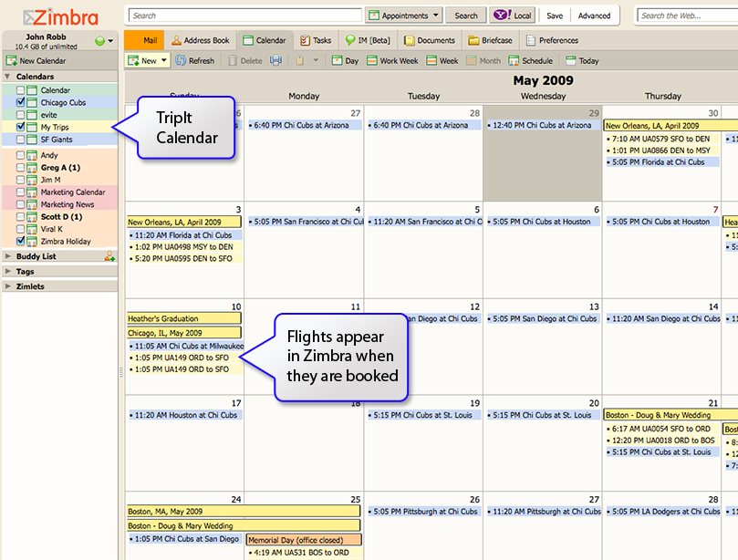
Task: Expand the Zimlets section
Action: click(x=7, y=286)
